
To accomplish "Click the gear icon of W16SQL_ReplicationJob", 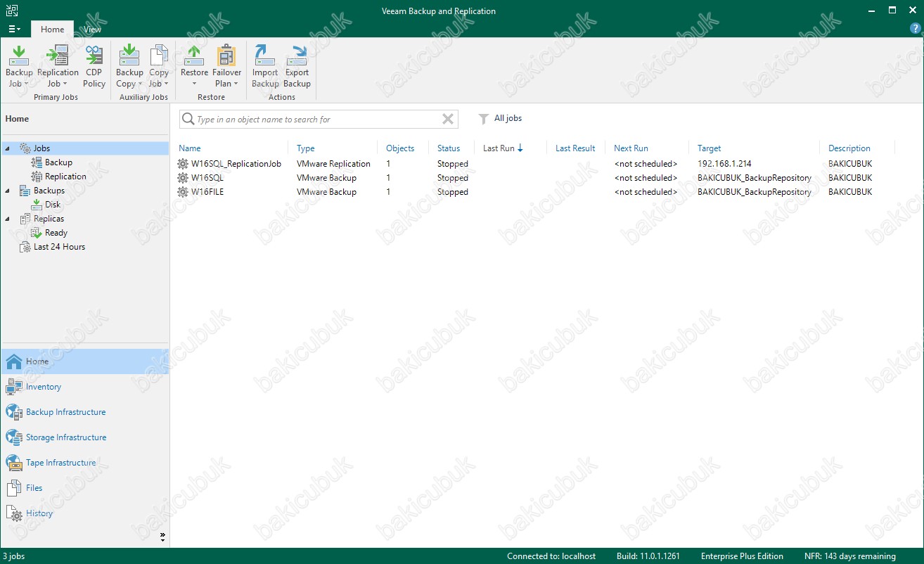I will point(183,164).
